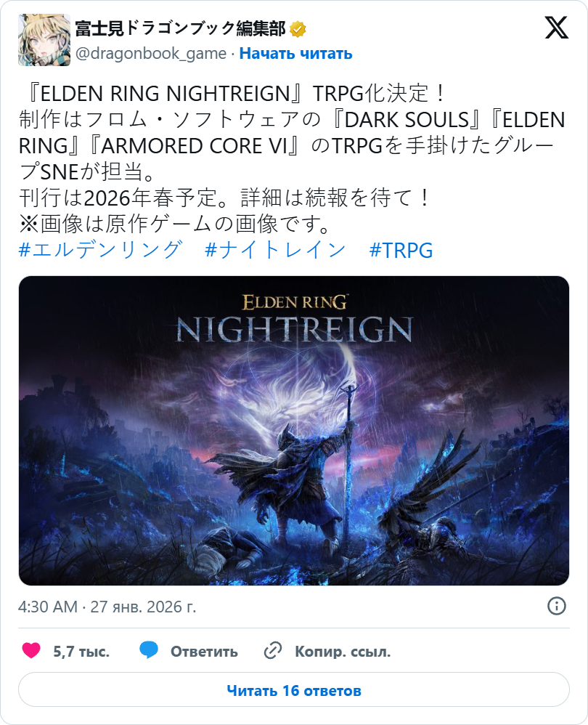The image size is (588, 725).
Task: Click the heart like icon
Action: (x=31, y=651)
